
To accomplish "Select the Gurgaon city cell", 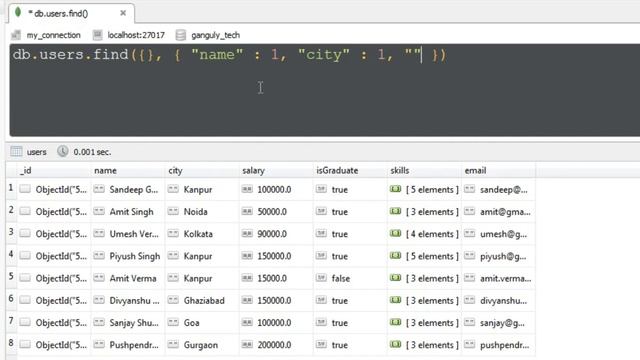I will [x=202, y=345].
